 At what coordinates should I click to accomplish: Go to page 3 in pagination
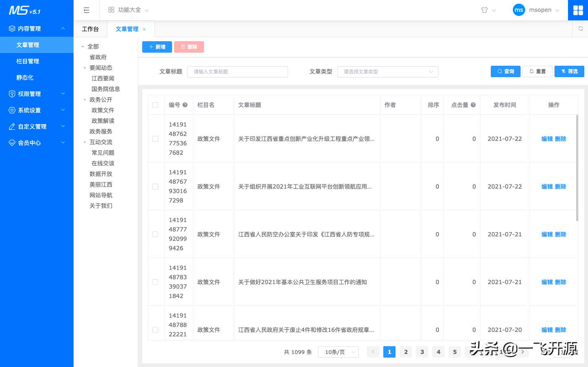(422, 351)
